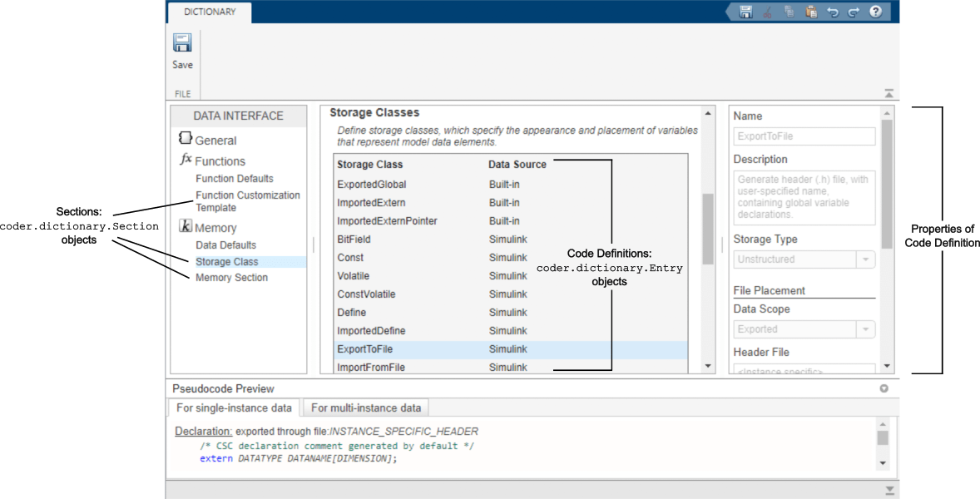Select Memory Section under Memory
This screenshot has width=980, height=499.
pyautogui.click(x=231, y=277)
